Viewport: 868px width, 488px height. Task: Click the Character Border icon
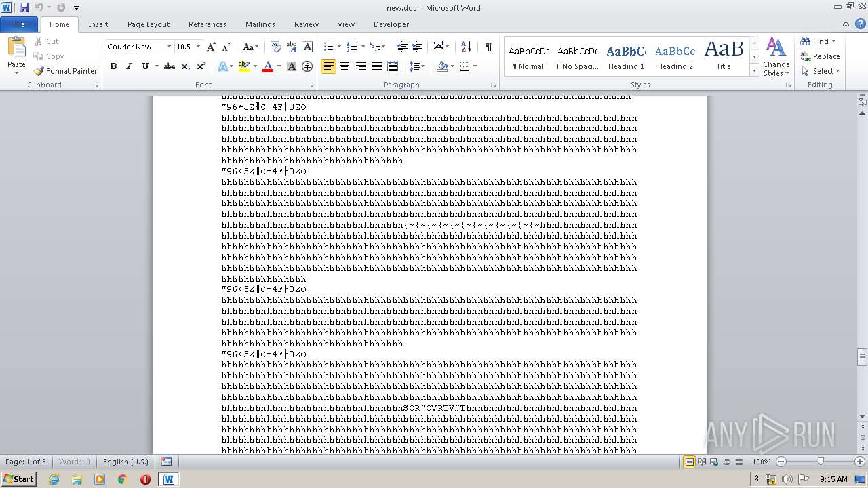tap(307, 47)
